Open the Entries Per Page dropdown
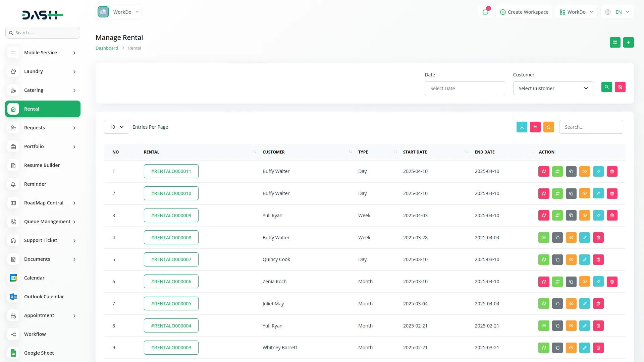644x362 pixels. click(x=116, y=127)
